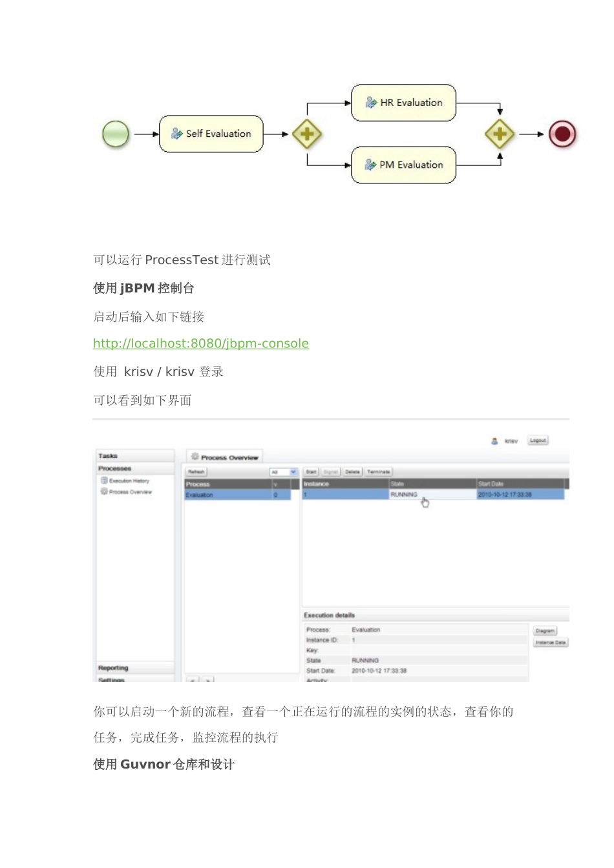Click the Execution details panel header
Screen dimensions: 614x868
coord(435,615)
